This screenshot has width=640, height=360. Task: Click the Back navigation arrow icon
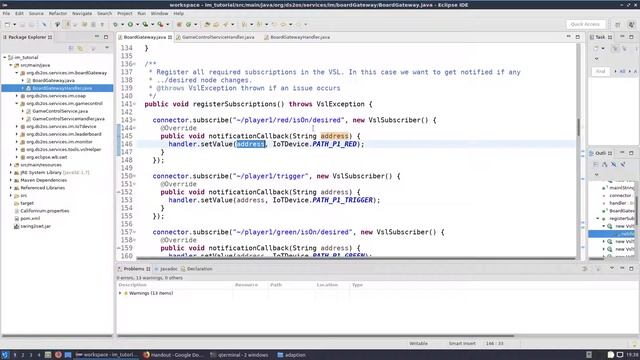(x=283, y=24)
